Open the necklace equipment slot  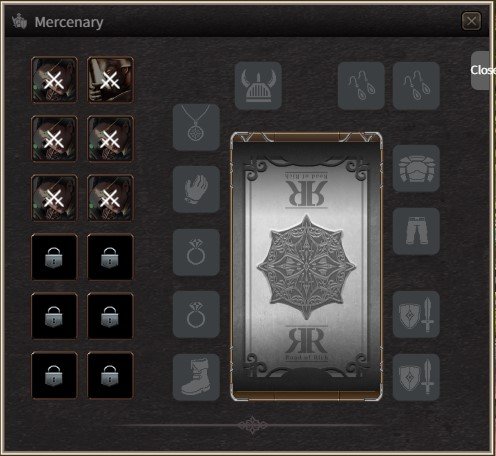point(196,127)
